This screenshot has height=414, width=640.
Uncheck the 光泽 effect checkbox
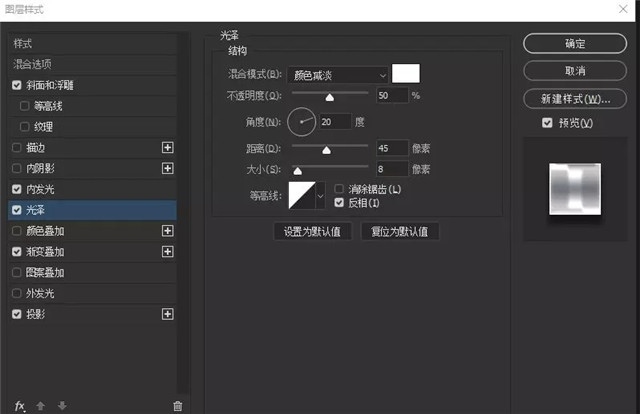17,210
